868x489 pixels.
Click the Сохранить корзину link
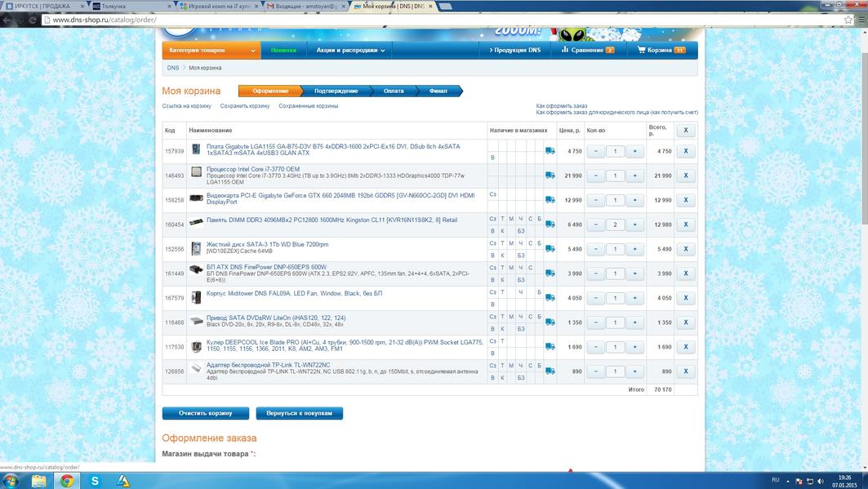point(245,105)
